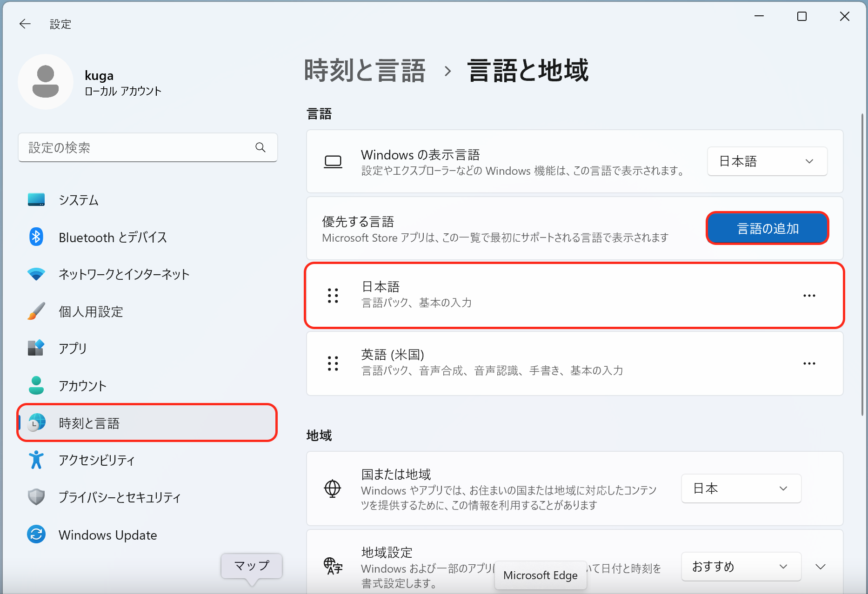Viewport: 868px width, 594px height.
Task: Select Windows Update in the sidebar
Action: pos(107,535)
